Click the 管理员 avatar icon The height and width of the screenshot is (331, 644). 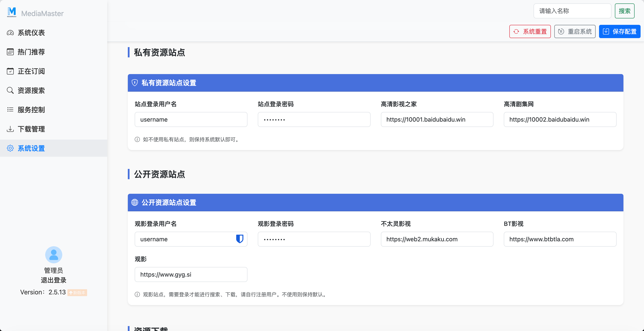pyautogui.click(x=54, y=255)
